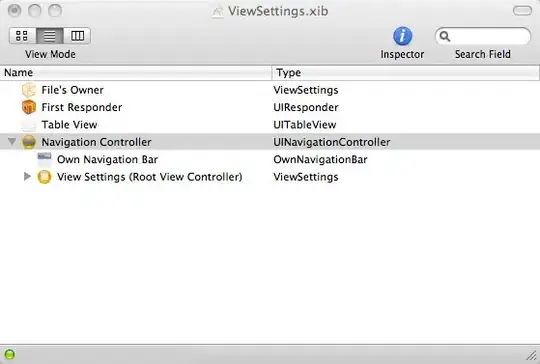
Task: Click the green status indicator
Action: click(9, 354)
